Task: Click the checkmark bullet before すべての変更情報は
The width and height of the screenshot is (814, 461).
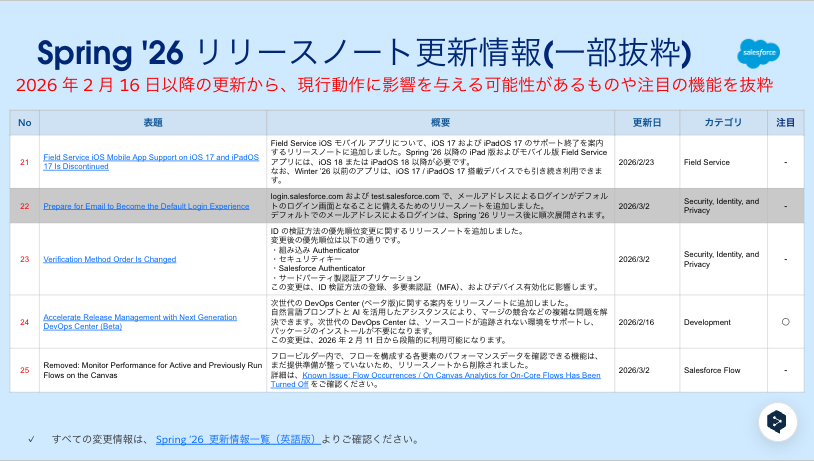Action: tap(32, 439)
